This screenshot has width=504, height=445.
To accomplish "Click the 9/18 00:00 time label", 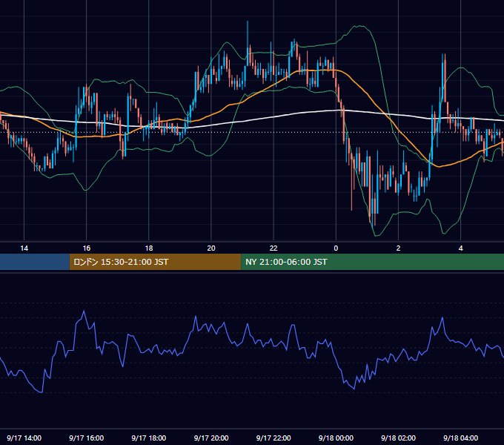I will point(336,438).
